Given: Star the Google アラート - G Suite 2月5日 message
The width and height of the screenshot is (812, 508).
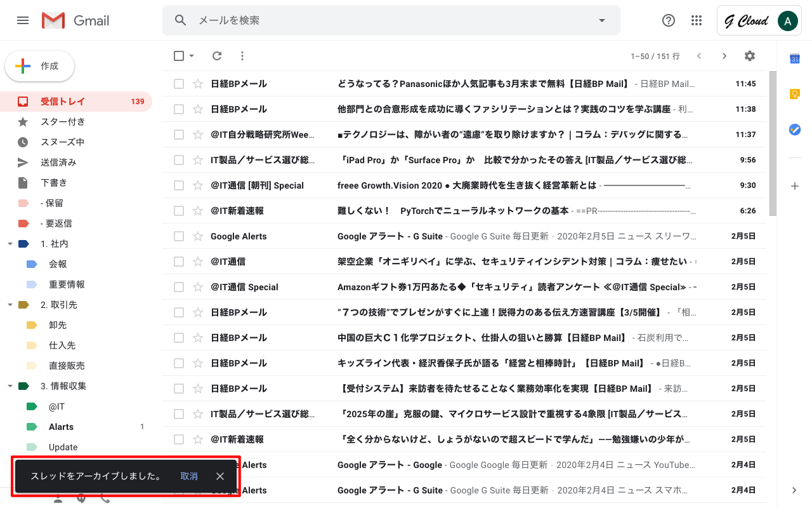Looking at the screenshot, I should click(198, 236).
